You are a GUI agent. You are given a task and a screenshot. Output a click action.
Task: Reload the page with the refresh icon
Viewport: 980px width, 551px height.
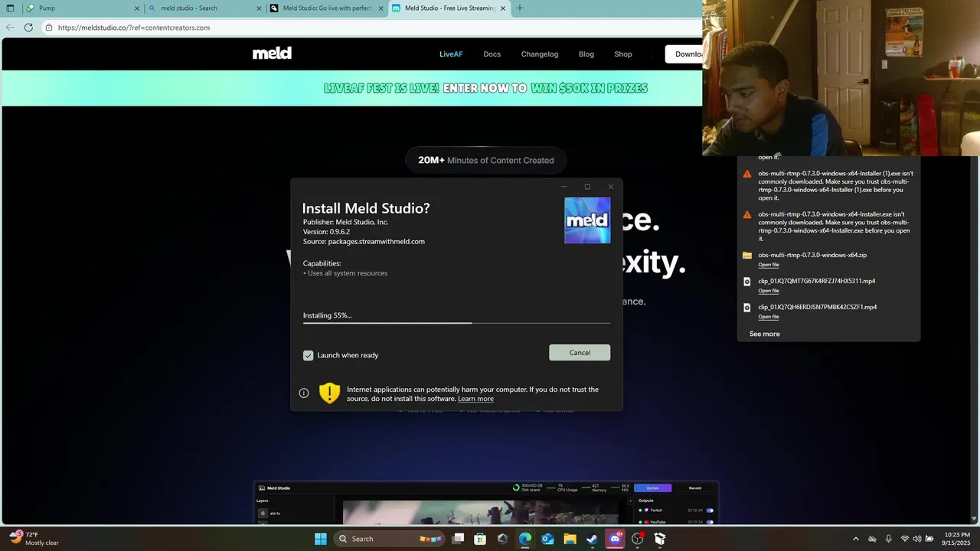(x=28, y=27)
